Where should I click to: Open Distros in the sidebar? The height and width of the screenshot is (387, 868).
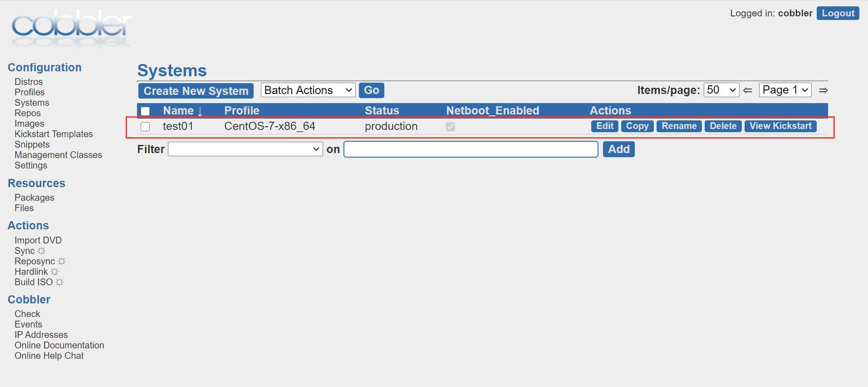(29, 82)
